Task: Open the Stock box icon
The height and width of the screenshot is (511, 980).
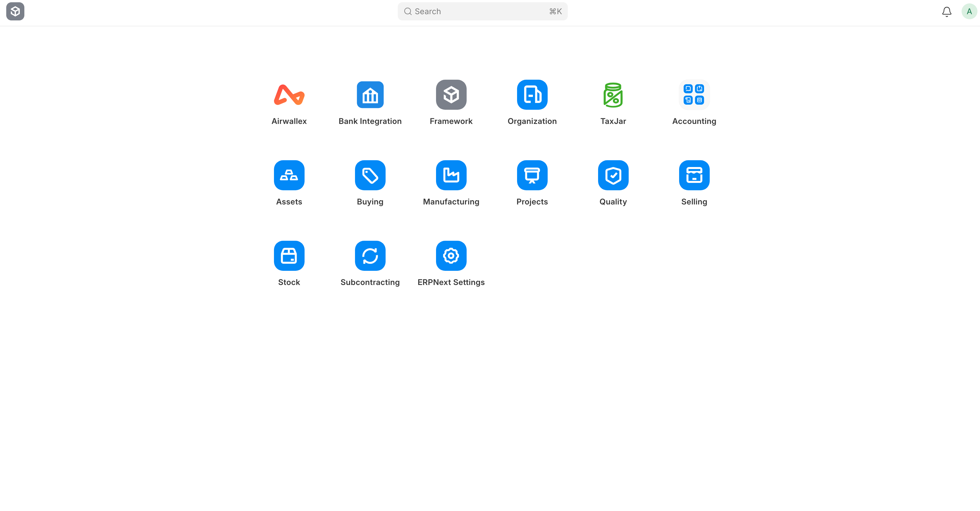Action: (289, 256)
